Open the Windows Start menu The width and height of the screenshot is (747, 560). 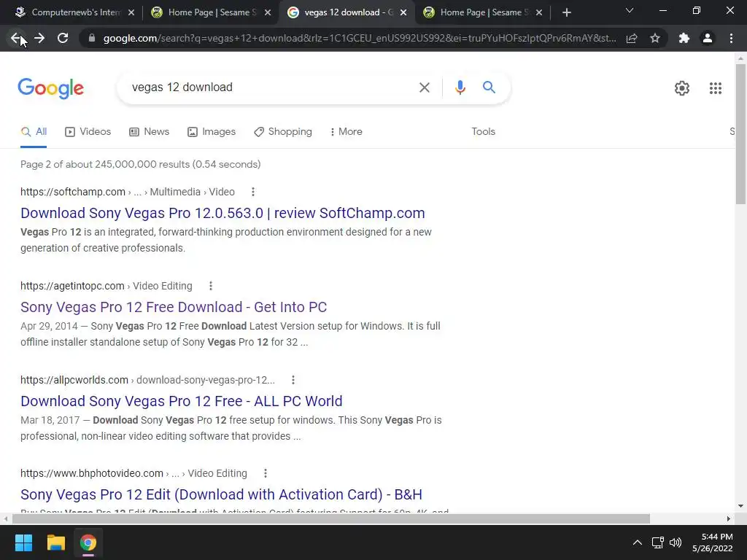pos(23,542)
